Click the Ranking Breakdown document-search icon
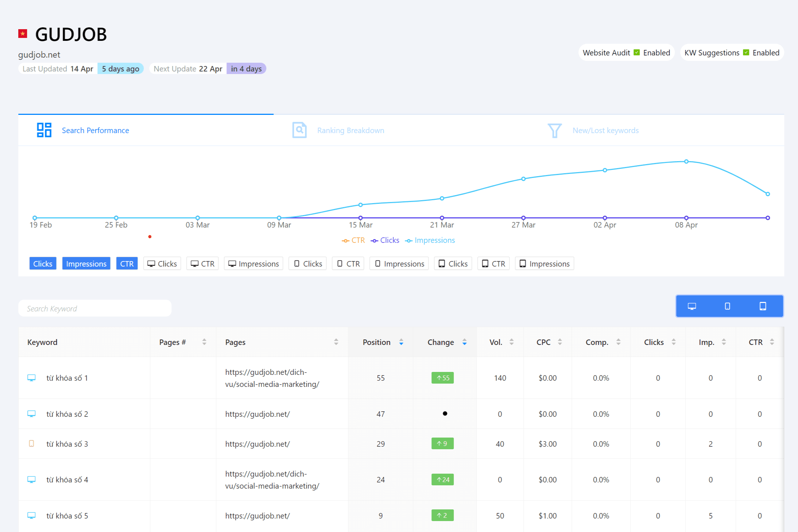This screenshot has width=798, height=532. click(x=299, y=130)
